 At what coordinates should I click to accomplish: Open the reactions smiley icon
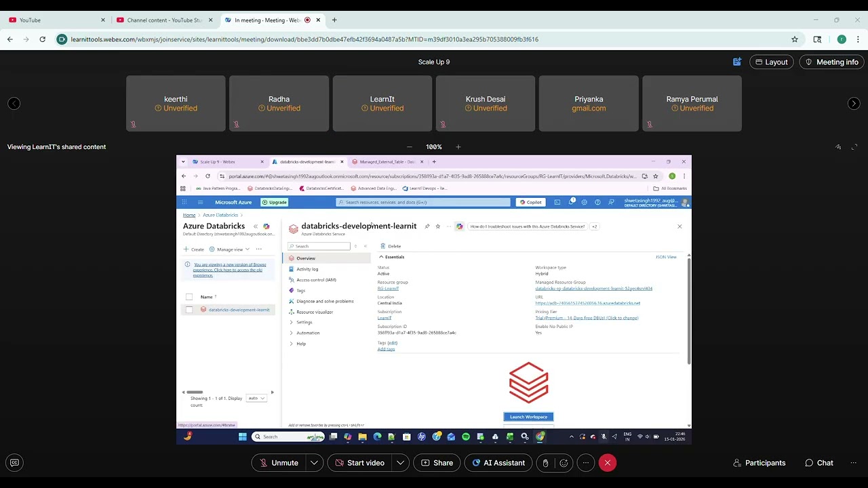click(564, 463)
